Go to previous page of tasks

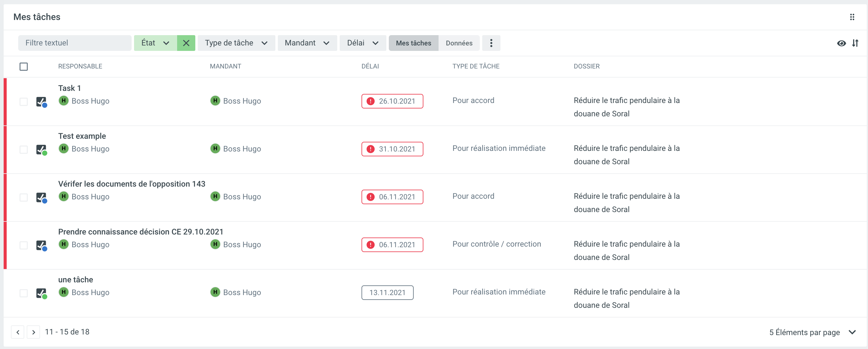point(18,332)
